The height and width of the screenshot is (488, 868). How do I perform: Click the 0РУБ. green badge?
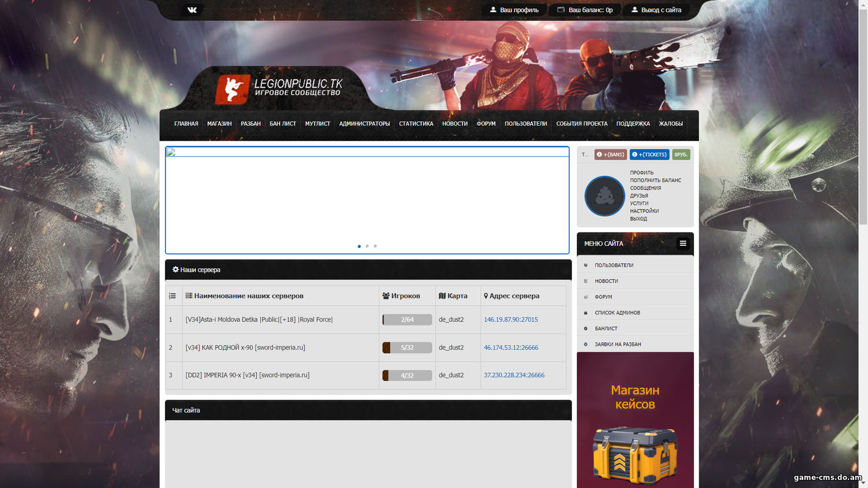click(x=681, y=154)
